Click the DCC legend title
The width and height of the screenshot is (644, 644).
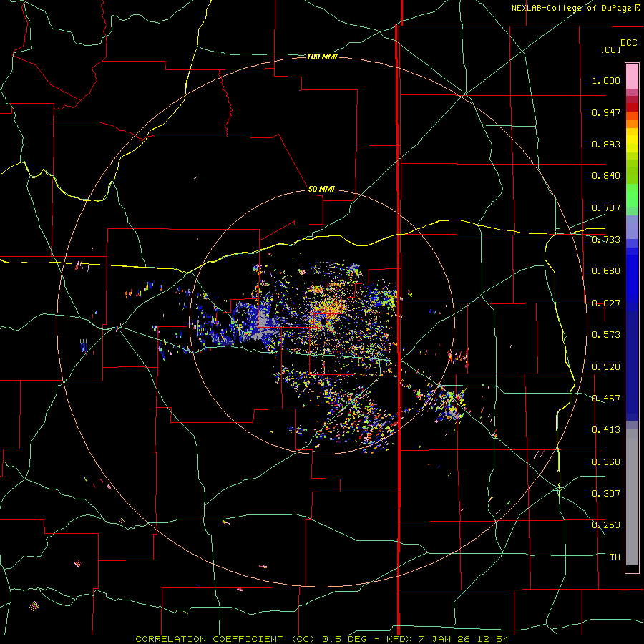pyautogui.click(x=629, y=43)
